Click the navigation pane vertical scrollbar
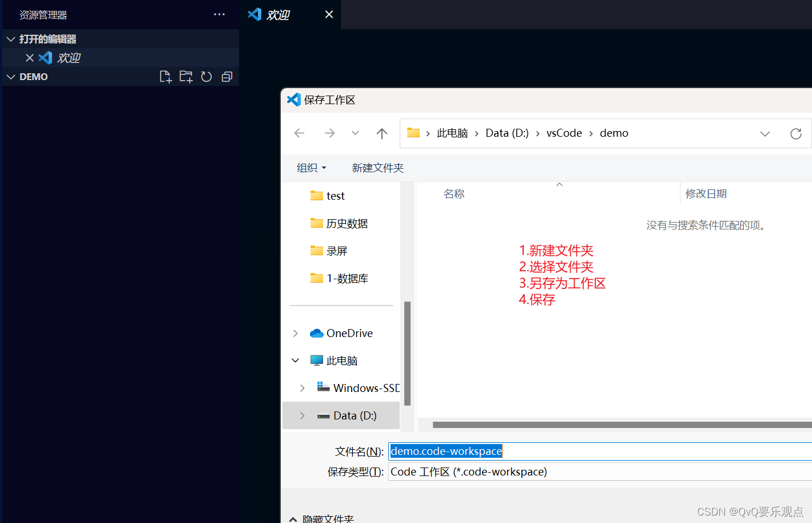 [407, 353]
